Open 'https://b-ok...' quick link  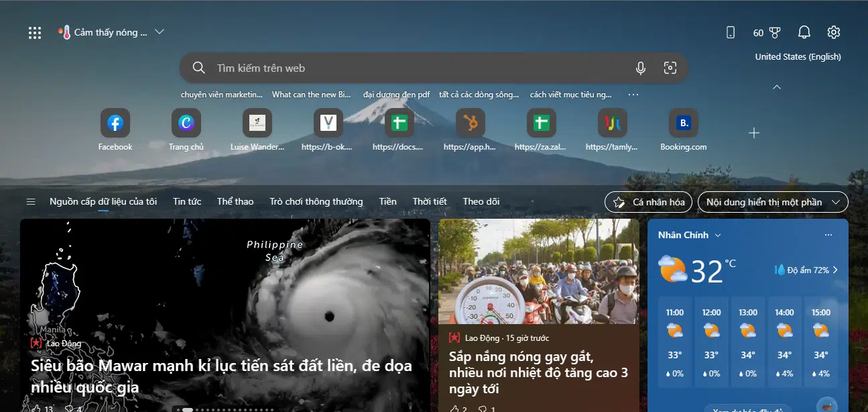pos(328,123)
